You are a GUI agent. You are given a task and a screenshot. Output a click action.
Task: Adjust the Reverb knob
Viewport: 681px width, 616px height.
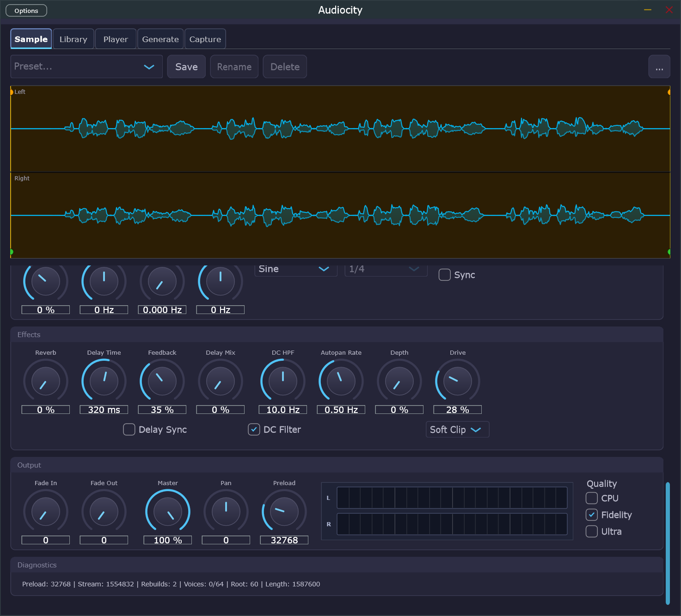pyautogui.click(x=46, y=382)
